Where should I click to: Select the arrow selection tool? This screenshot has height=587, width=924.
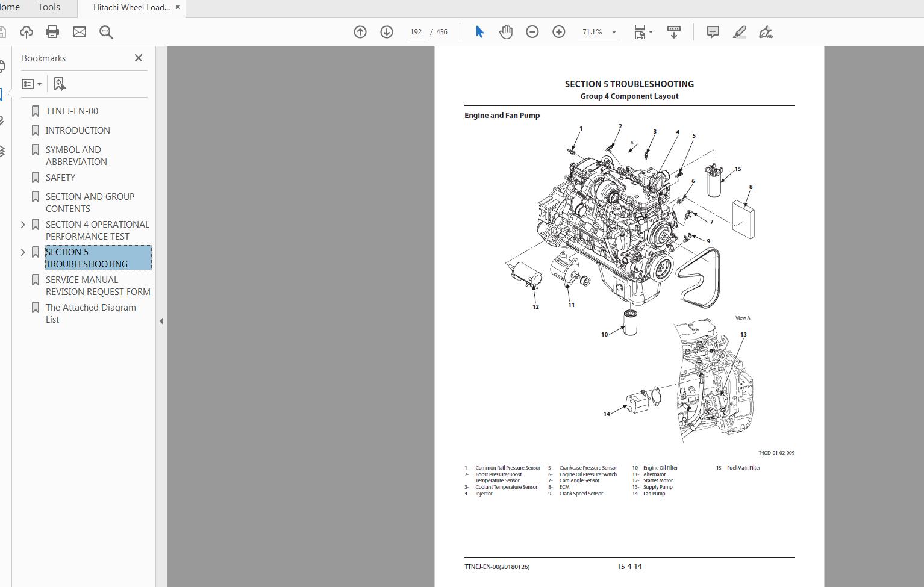click(x=479, y=32)
